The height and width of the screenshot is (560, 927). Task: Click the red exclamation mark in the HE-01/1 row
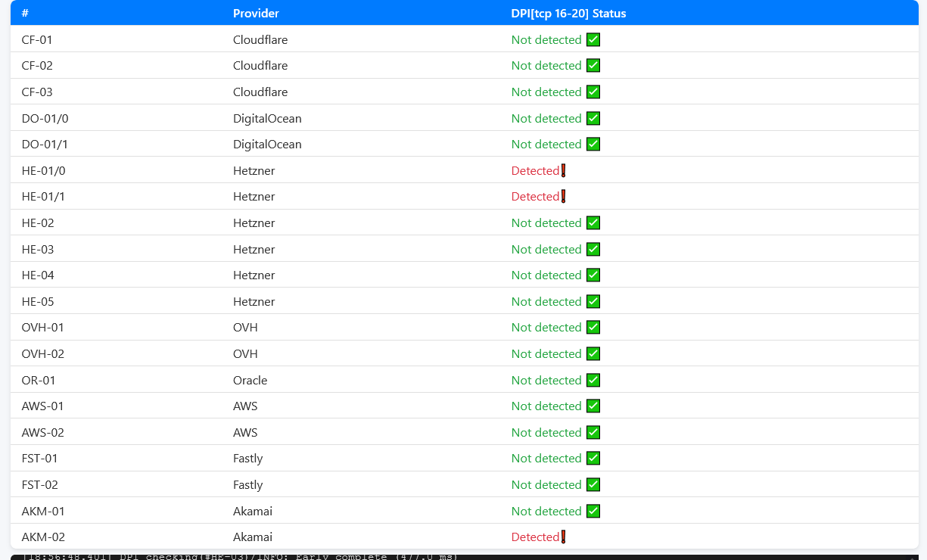click(x=563, y=197)
